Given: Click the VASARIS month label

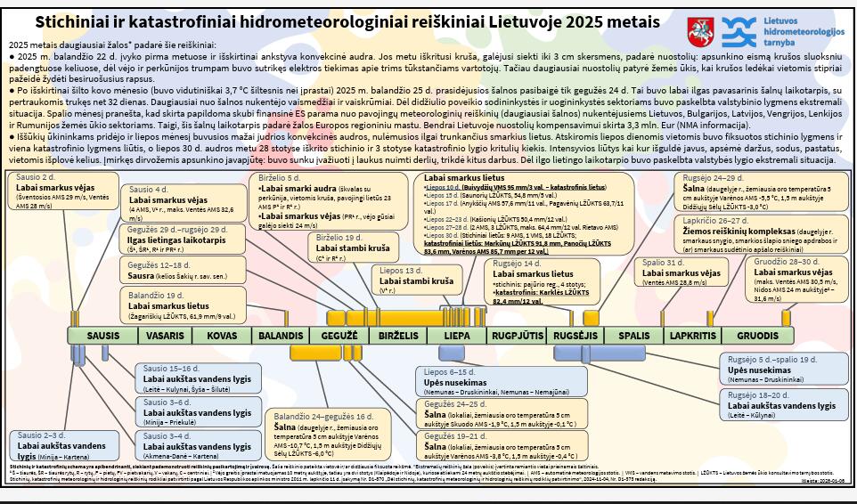Looking at the screenshot, I should pos(166,336).
